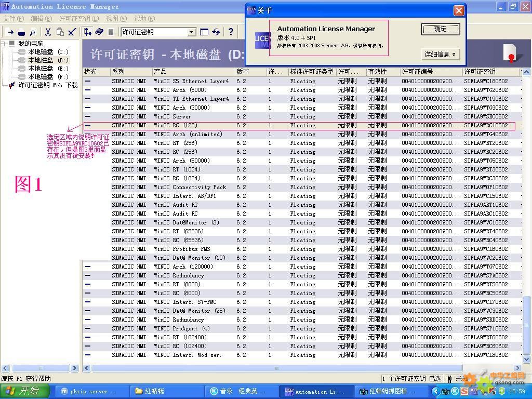Click license key SIFLA9WRT60602 cell

[486, 337]
